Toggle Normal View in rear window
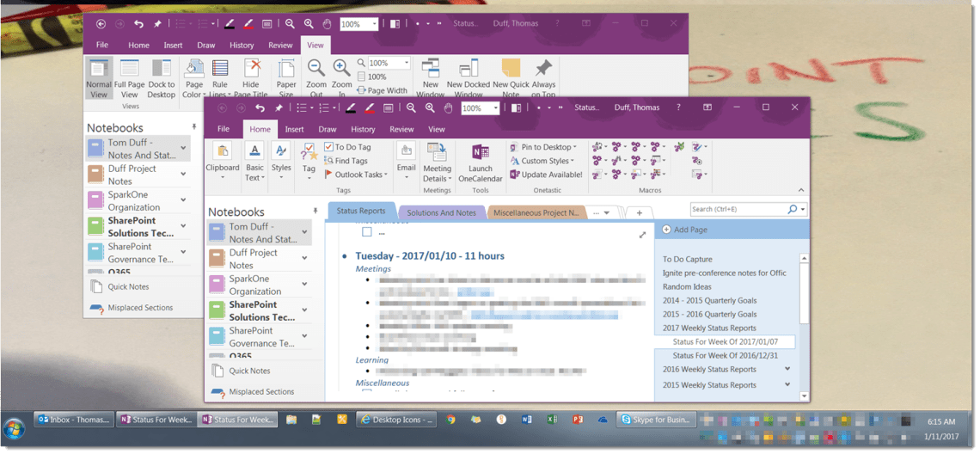980x454 pixels. click(99, 79)
